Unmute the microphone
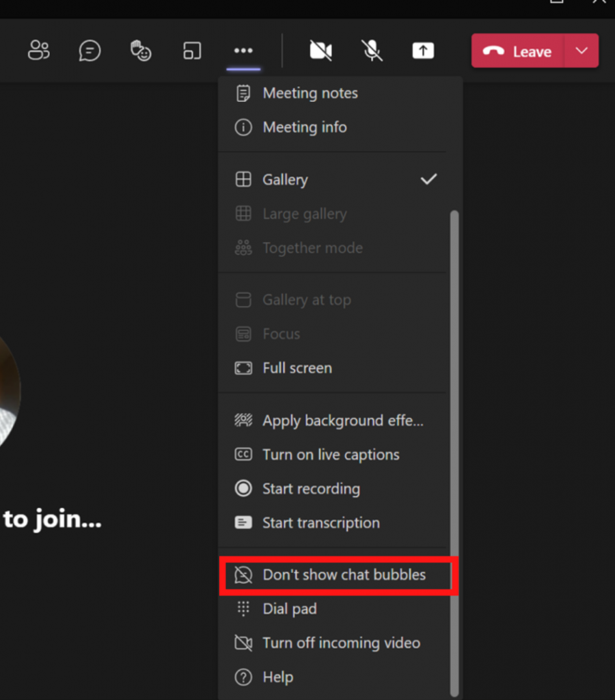 (x=372, y=51)
